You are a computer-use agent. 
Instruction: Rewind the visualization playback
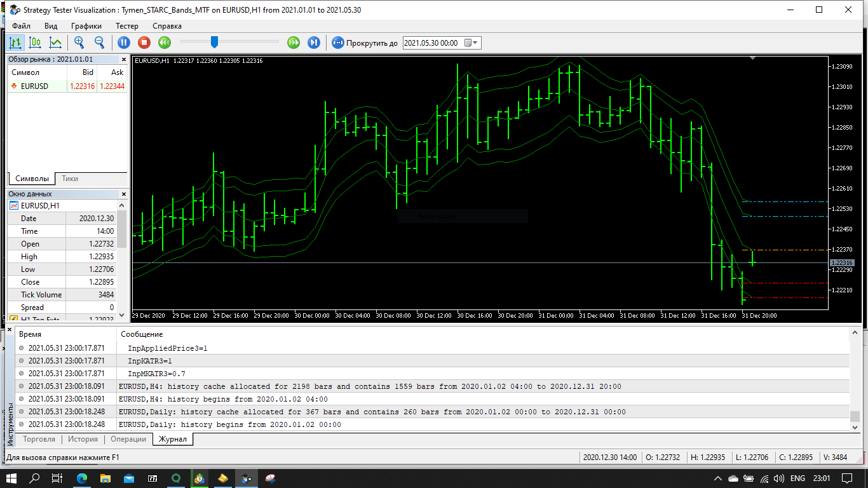point(165,42)
